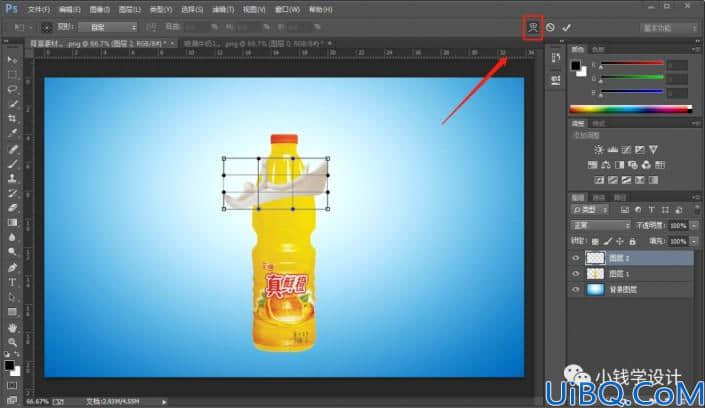Open the status bar info arrow
This screenshot has height=408, width=705.
[164, 402]
